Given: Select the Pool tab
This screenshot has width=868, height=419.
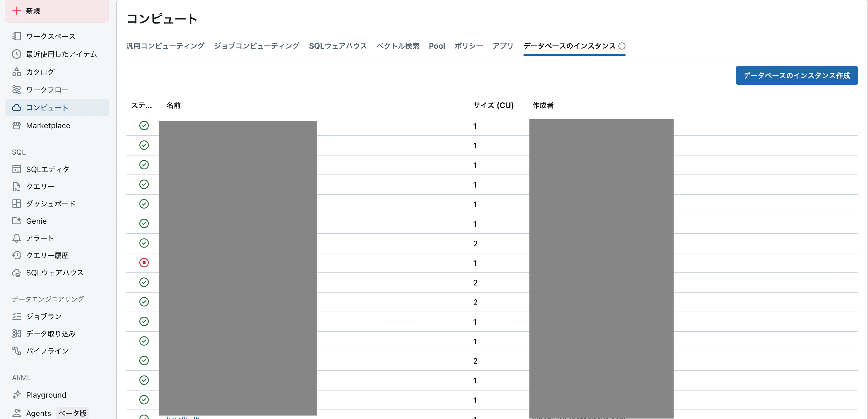Looking at the screenshot, I should (437, 46).
